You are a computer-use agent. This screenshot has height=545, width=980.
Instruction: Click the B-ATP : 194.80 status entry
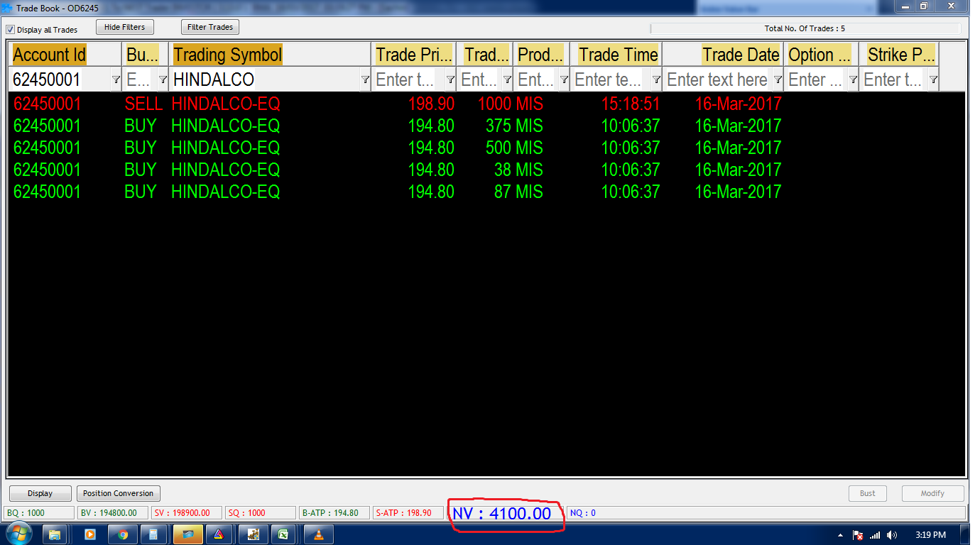[334, 513]
